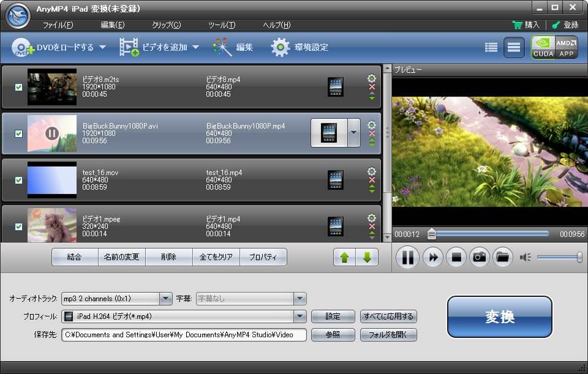Toggle checkbox for test_16.mov
Image resolution: width=588 pixels, height=374 pixels.
click(18, 180)
